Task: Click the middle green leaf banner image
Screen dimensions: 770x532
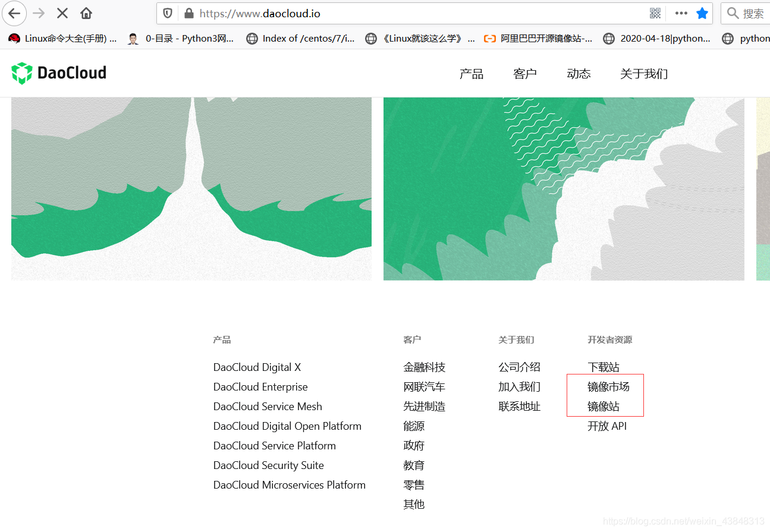Action: tap(564, 188)
